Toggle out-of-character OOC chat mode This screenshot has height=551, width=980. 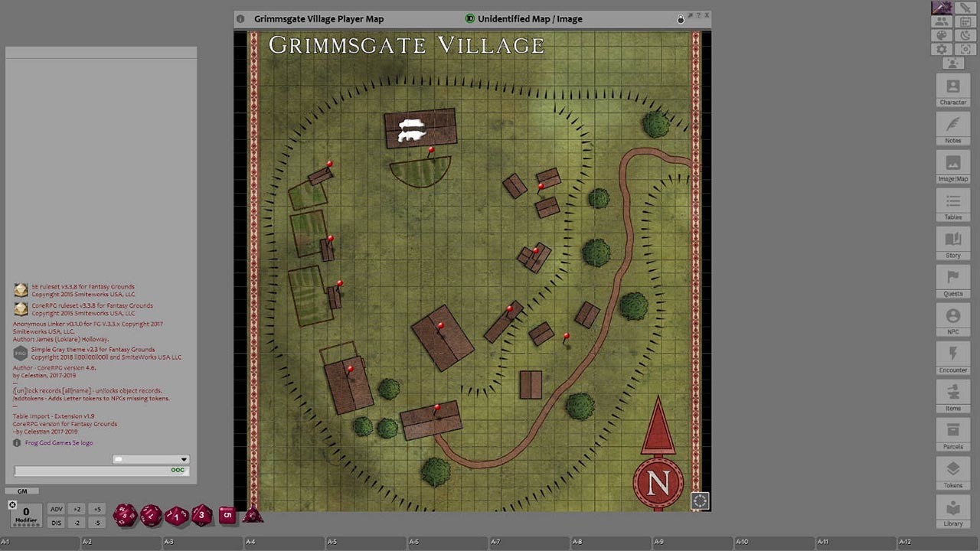[x=178, y=471]
